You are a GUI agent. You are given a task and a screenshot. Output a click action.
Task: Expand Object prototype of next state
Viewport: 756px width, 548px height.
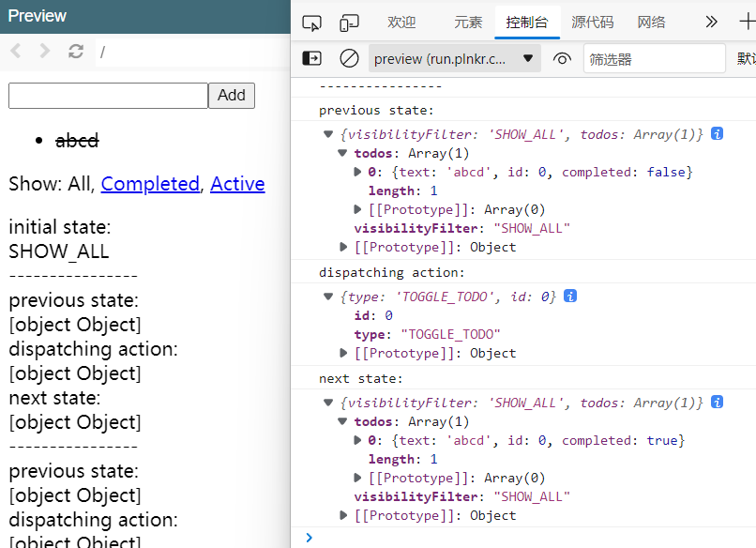point(343,515)
